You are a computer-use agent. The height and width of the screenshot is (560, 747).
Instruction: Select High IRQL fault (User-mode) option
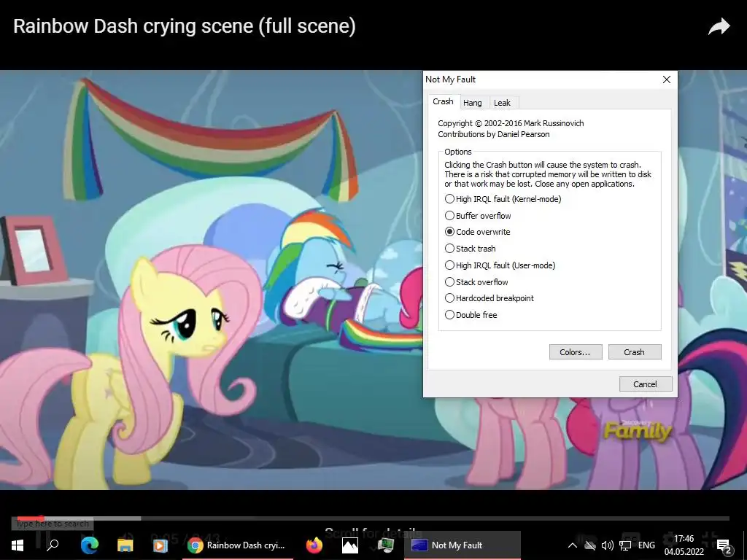500,265
